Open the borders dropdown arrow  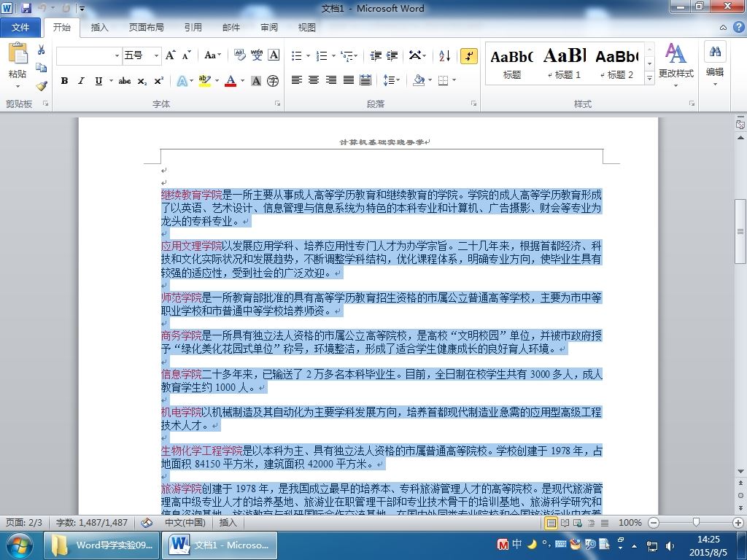[454, 80]
